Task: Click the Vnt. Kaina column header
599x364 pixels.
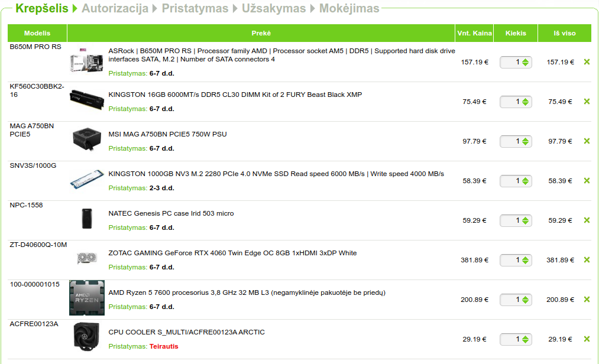Action: (x=474, y=33)
